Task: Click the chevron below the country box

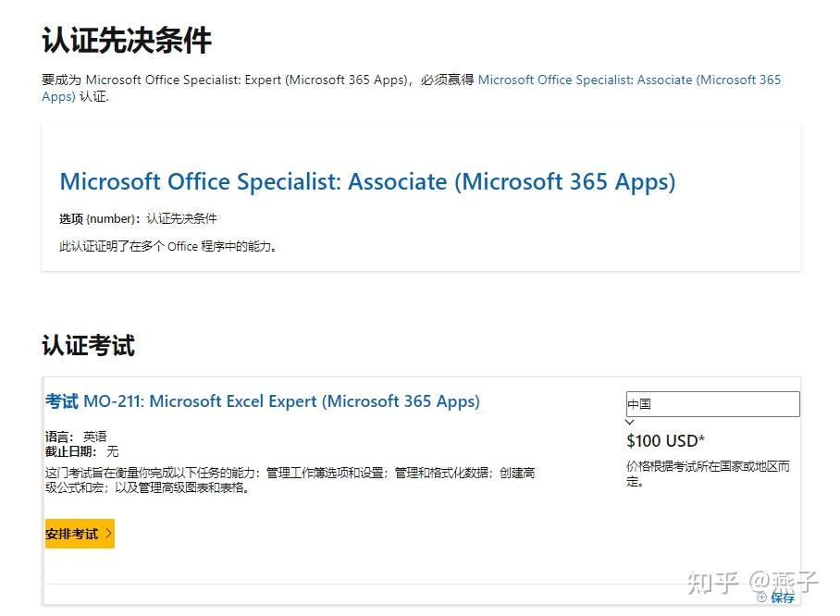Action: click(x=631, y=423)
